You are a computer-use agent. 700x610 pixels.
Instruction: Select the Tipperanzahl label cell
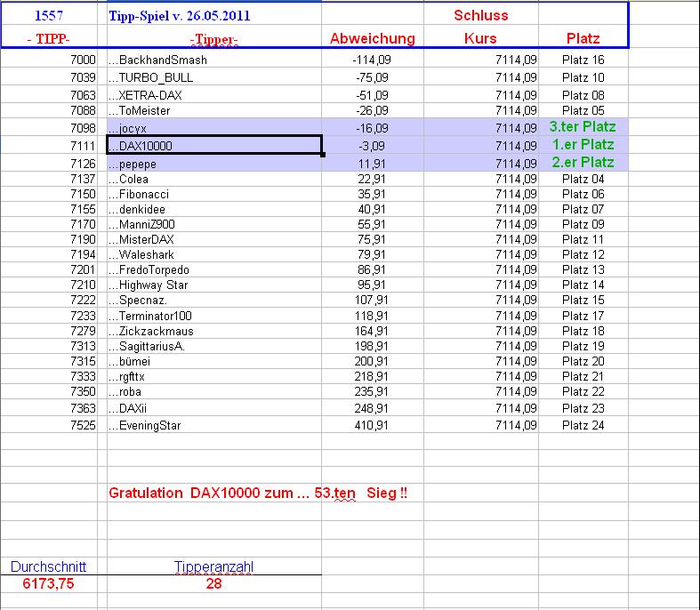pos(214,566)
